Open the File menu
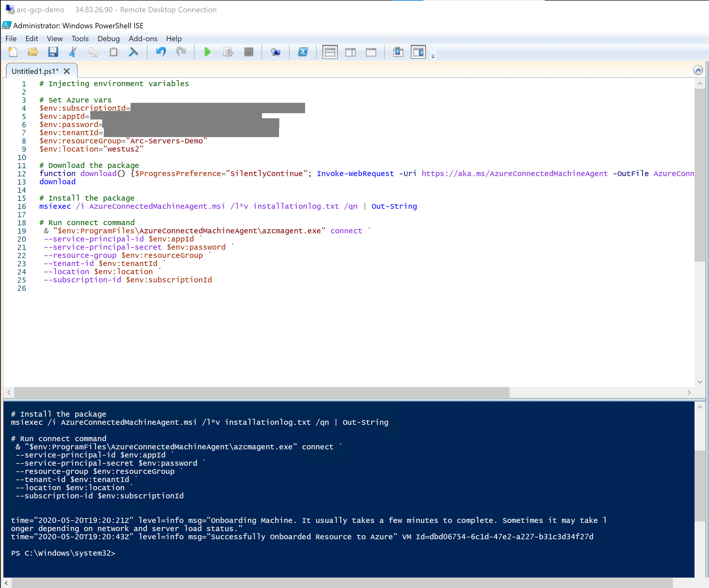The image size is (709, 588). pos(11,38)
